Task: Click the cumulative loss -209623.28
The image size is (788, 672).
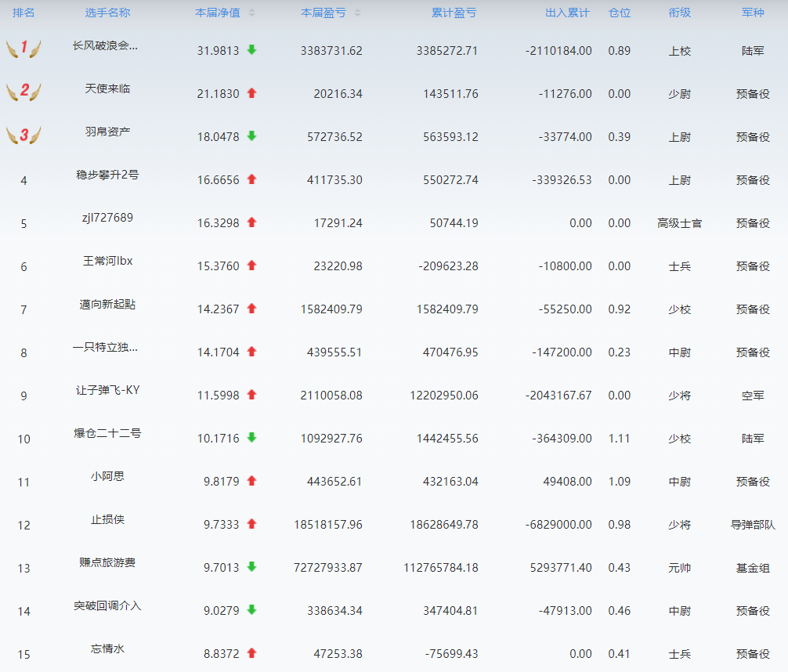Action: (x=448, y=266)
